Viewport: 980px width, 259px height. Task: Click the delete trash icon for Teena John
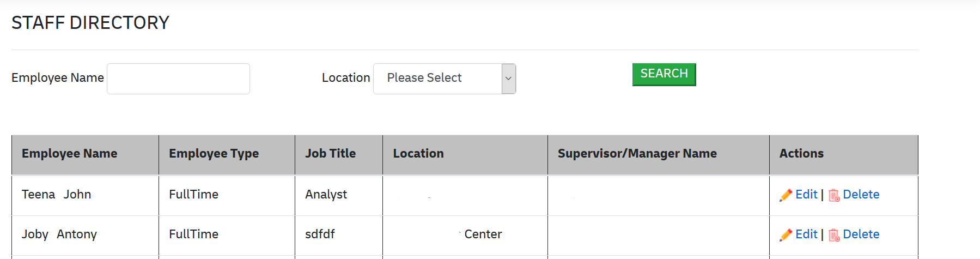tap(834, 195)
